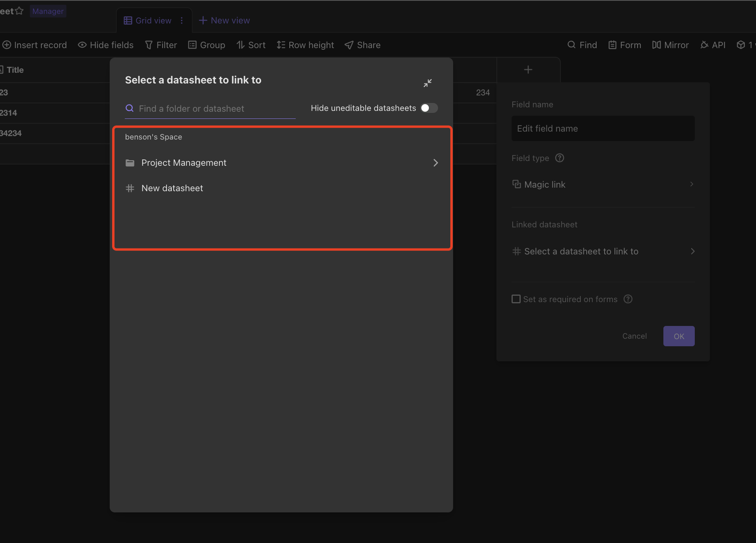This screenshot has height=543, width=756.
Task: Click the Row height icon
Action: (281, 45)
